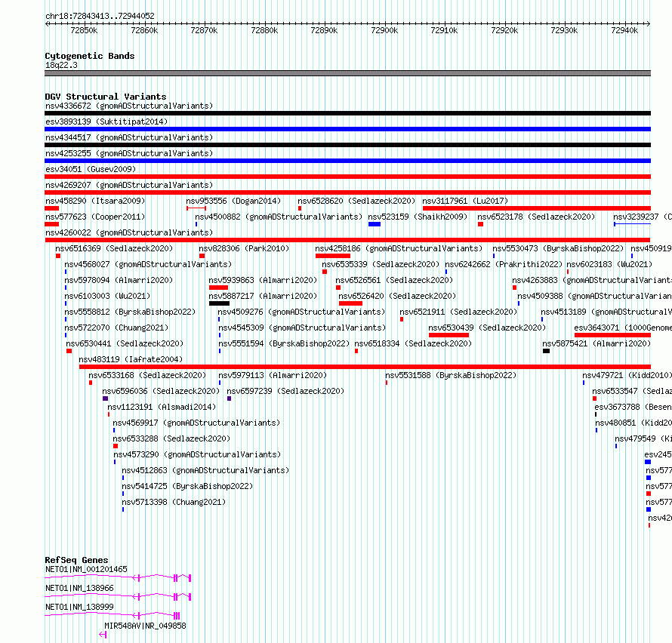Click the red bar under nsv4258186

click(333, 256)
